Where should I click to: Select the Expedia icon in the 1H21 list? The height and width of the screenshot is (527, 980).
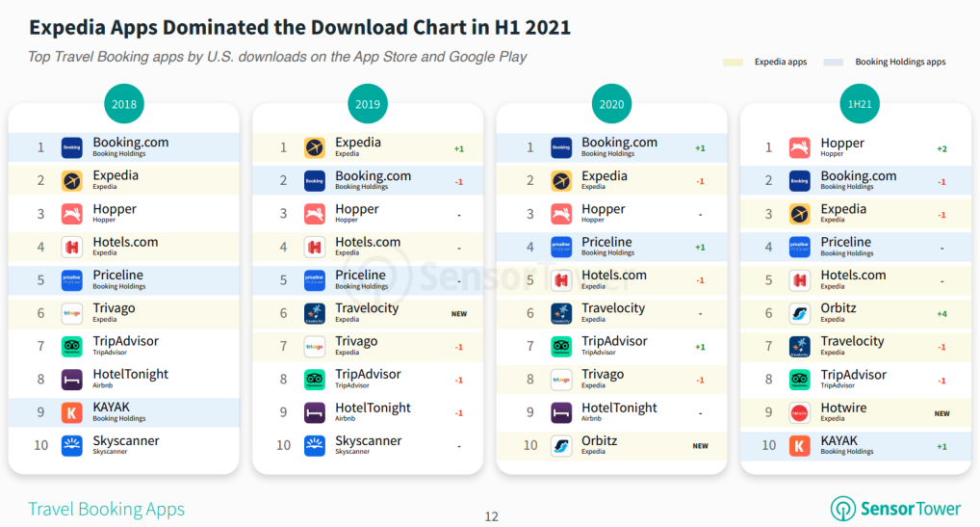pos(799,214)
